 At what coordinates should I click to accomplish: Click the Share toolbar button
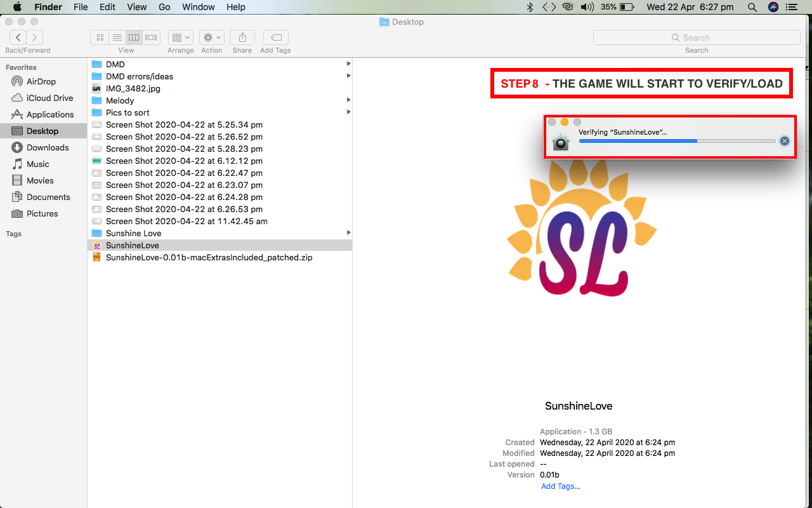point(242,37)
